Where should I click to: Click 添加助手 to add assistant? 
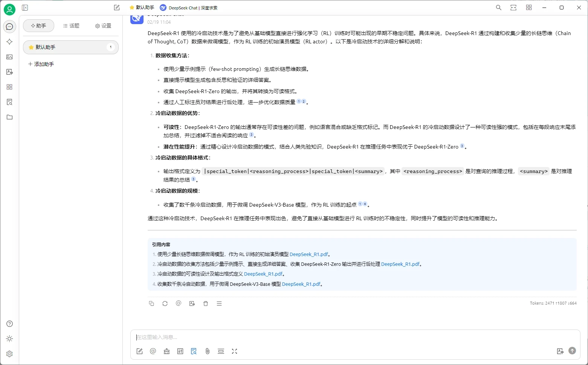point(41,64)
